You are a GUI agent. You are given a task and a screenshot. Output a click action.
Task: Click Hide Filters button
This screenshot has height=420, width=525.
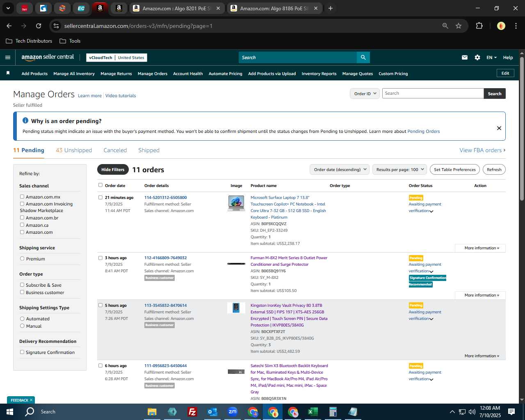(x=113, y=169)
